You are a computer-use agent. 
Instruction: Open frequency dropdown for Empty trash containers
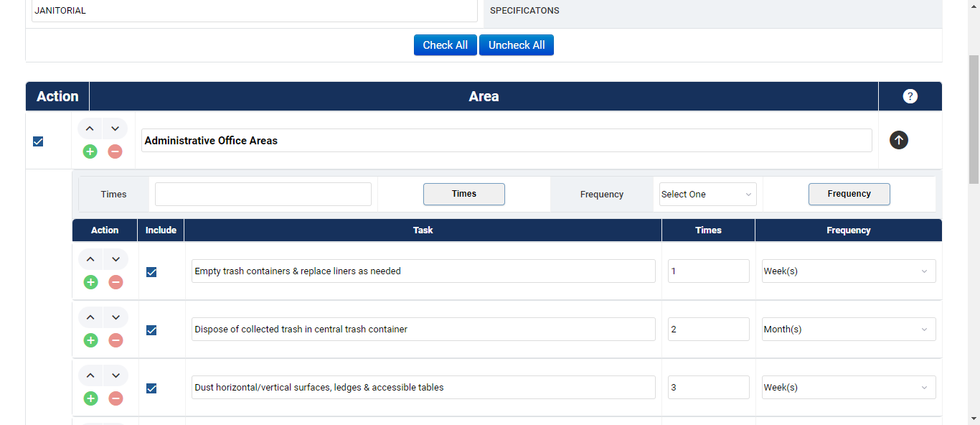click(848, 271)
